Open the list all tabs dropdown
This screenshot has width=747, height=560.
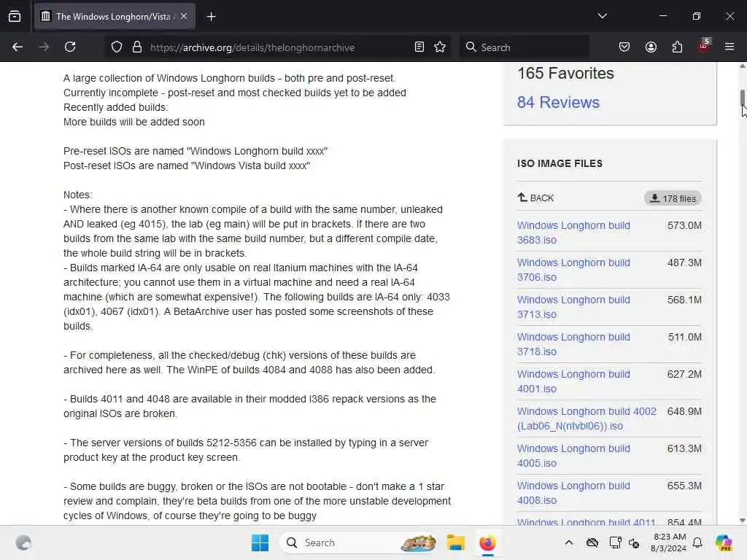tap(602, 16)
